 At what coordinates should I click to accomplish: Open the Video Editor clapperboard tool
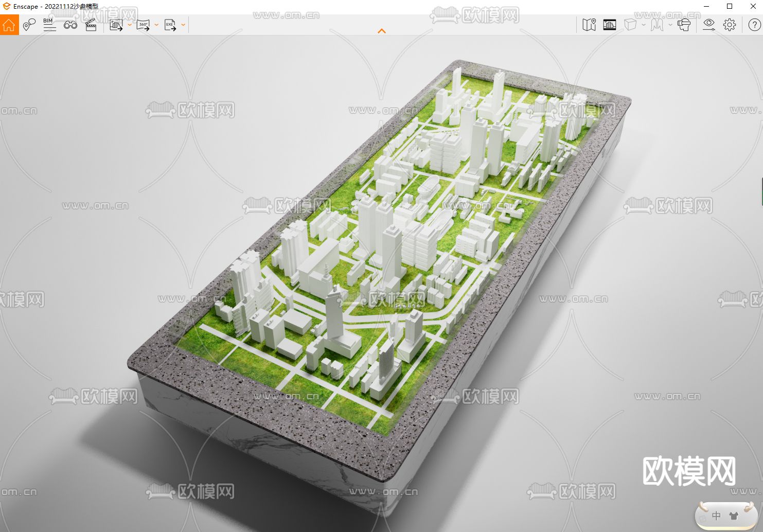(91, 24)
